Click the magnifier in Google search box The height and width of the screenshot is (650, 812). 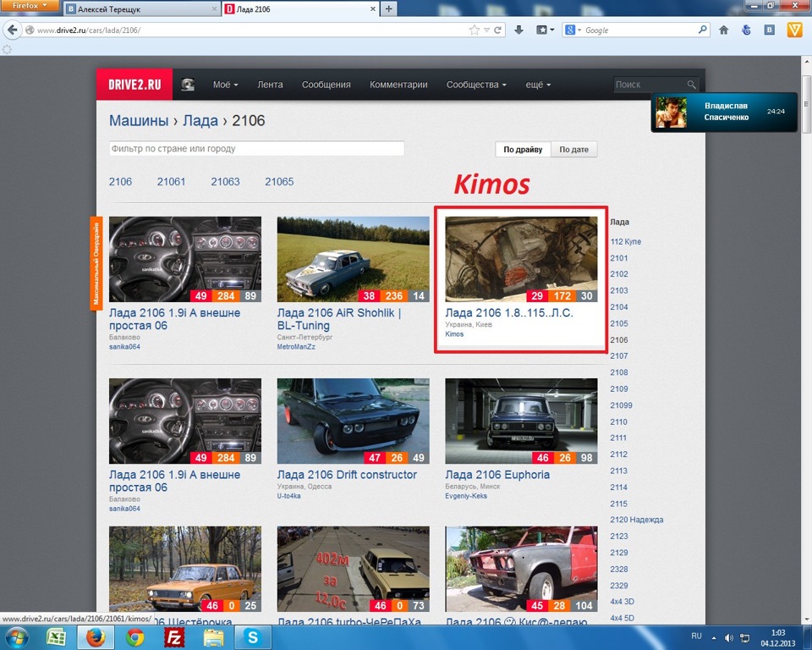pyautogui.click(x=702, y=30)
